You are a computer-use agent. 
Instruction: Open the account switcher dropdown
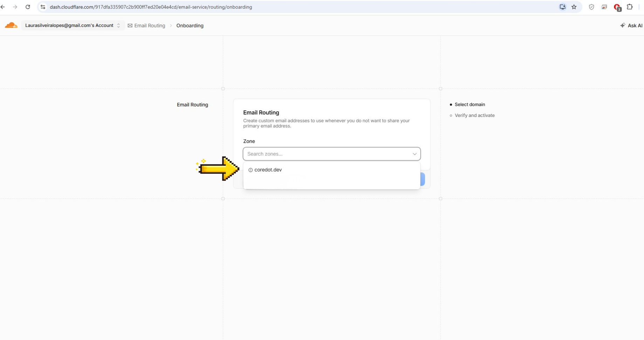pyautogui.click(x=73, y=25)
